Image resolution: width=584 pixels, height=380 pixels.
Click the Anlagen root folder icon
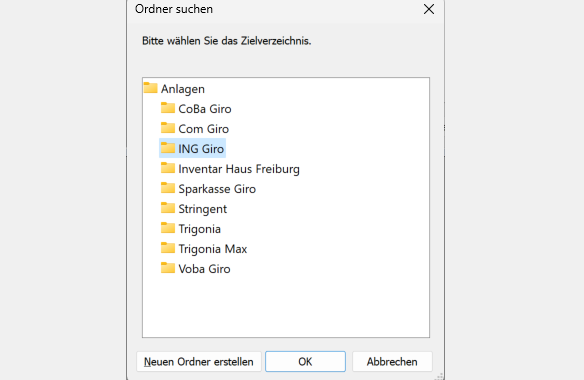pyautogui.click(x=150, y=88)
